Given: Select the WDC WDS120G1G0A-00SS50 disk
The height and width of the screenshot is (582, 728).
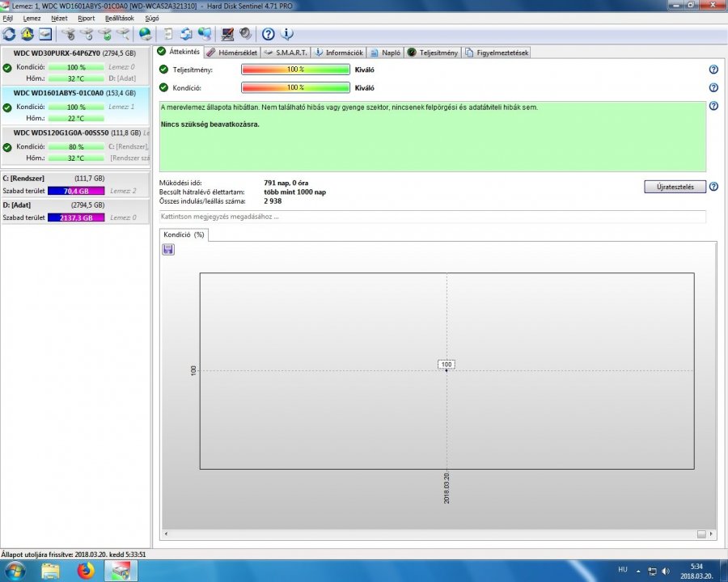Looking at the screenshot, I should click(75, 145).
